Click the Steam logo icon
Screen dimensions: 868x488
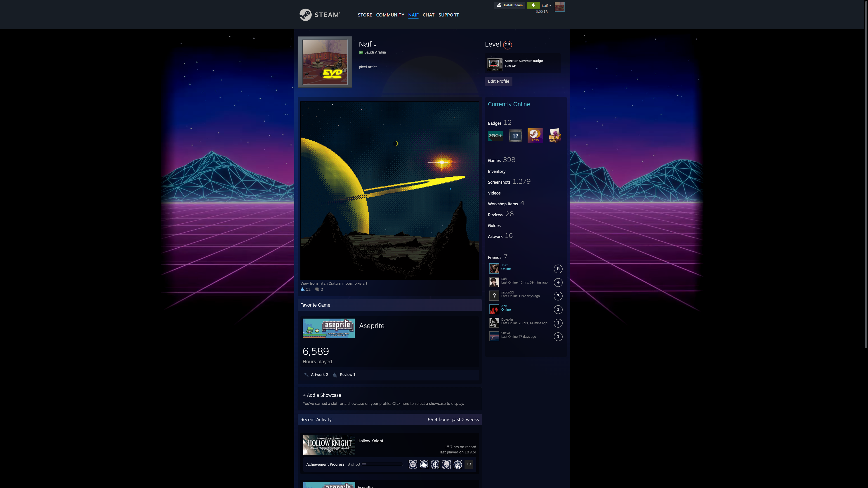[305, 15]
